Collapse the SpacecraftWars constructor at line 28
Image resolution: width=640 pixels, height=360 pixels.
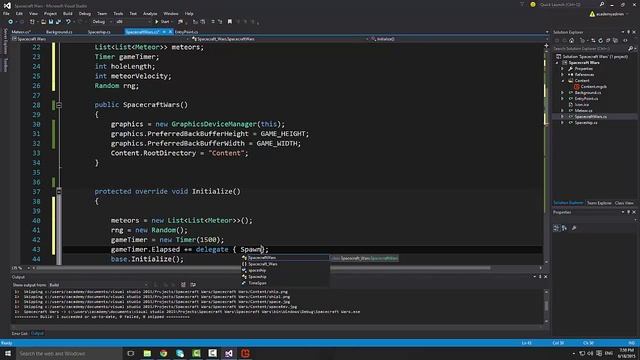59,105
